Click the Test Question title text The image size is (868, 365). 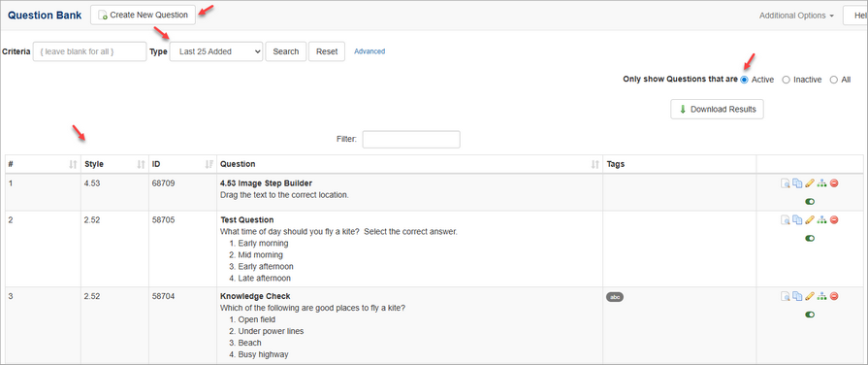247,220
